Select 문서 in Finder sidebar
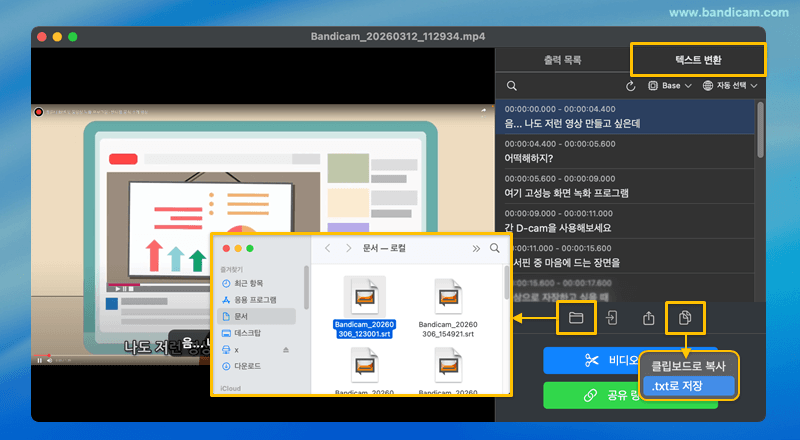800x440 pixels. pos(257,316)
